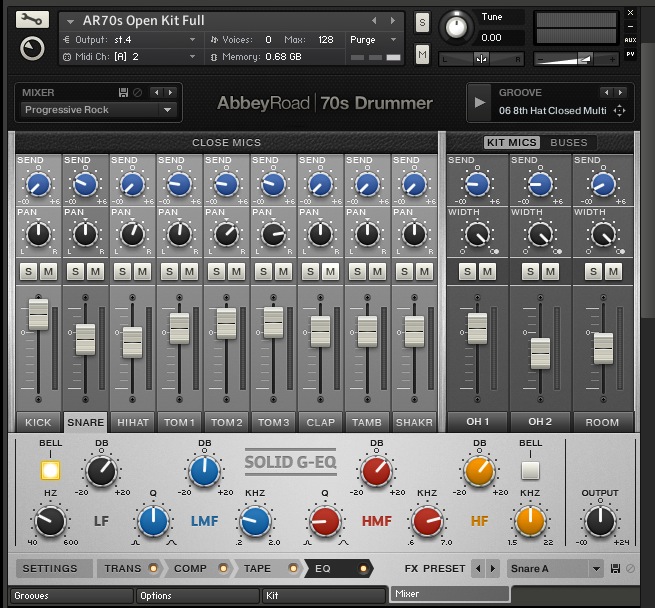Image resolution: width=655 pixels, height=608 pixels.
Task: Solo the HIHAT channel
Action: point(122,272)
